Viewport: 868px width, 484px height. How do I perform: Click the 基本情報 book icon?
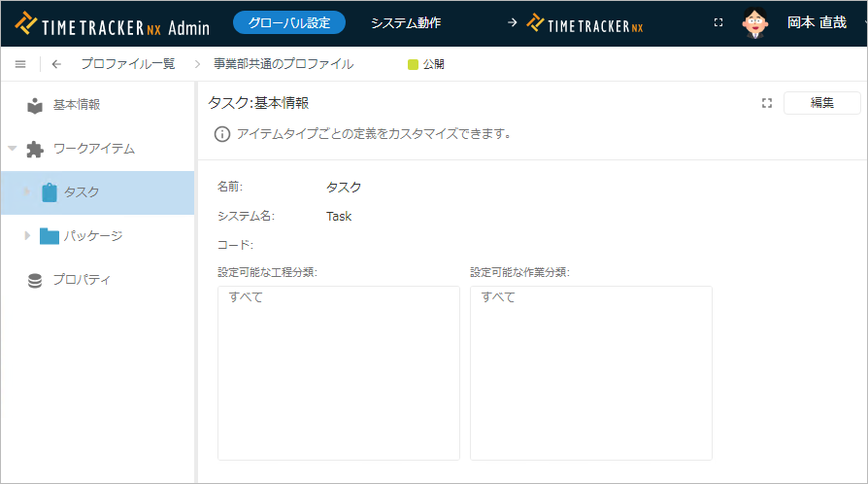point(35,105)
